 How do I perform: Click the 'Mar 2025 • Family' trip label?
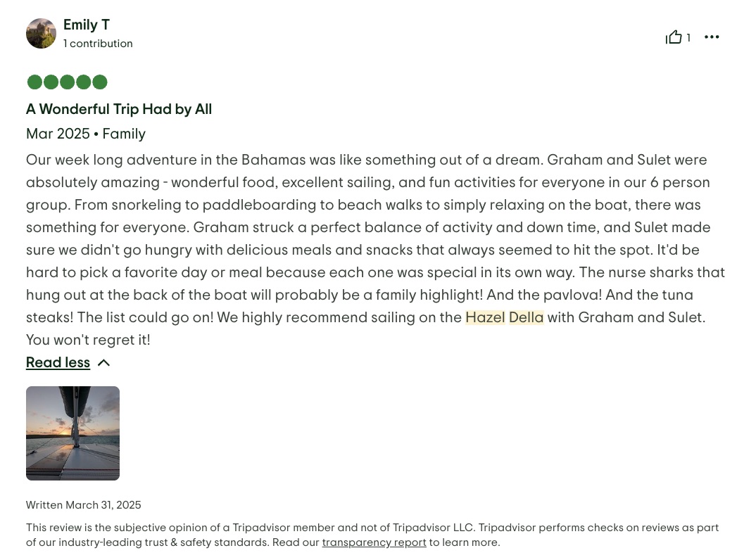pos(86,134)
